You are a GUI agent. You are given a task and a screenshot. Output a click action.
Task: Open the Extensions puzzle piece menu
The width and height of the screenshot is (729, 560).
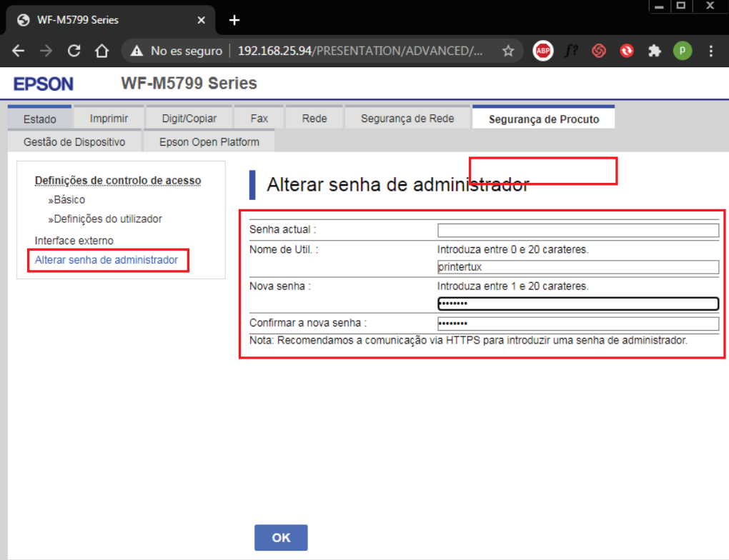point(654,51)
